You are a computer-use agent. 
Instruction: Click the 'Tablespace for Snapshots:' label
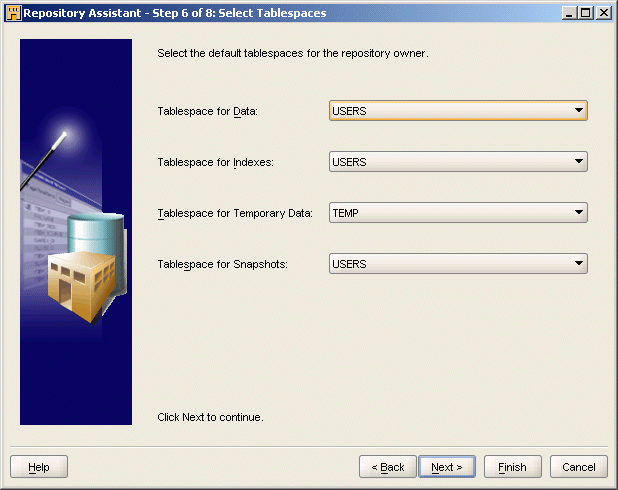pos(222,265)
